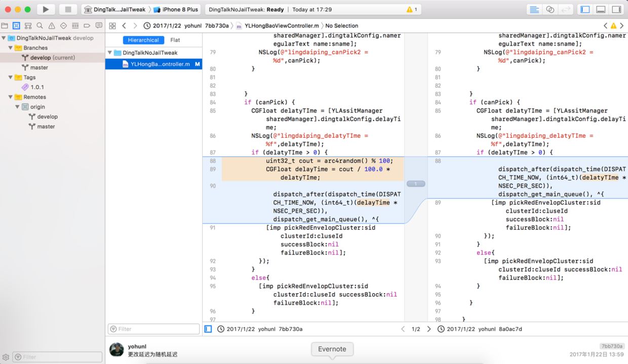Open the DingTalk...JailTweak scheme selector
Screen dimensions: 628x364
(x=114, y=9)
